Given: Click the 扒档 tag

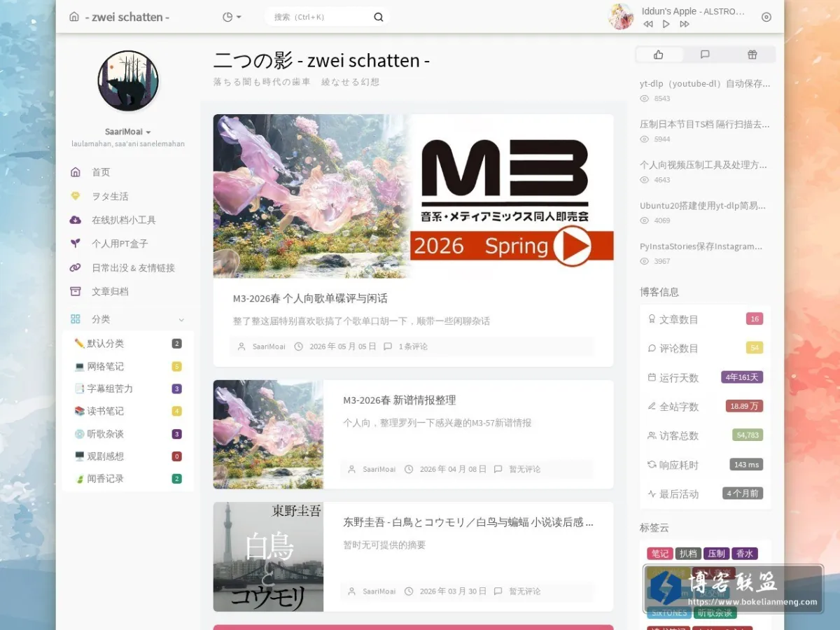Looking at the screenshot, I should click(x=688, y=554).
